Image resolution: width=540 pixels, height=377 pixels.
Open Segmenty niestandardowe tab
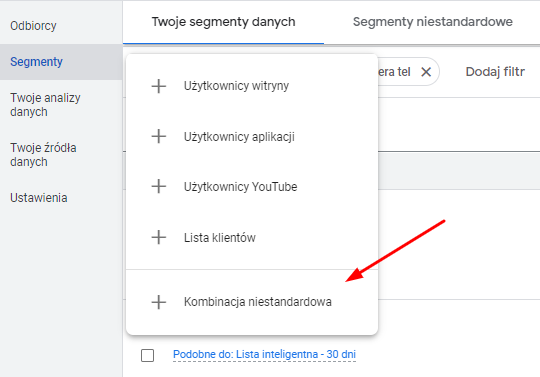433,22
